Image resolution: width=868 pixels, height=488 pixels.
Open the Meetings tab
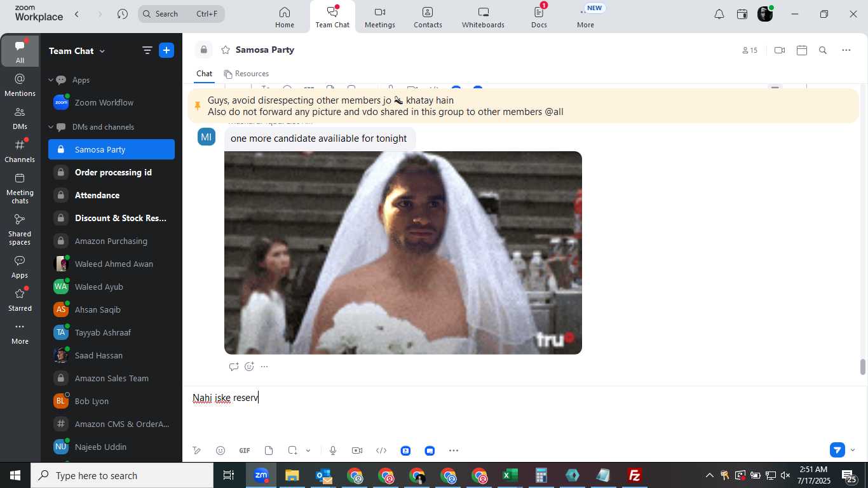tap(380, 17)
